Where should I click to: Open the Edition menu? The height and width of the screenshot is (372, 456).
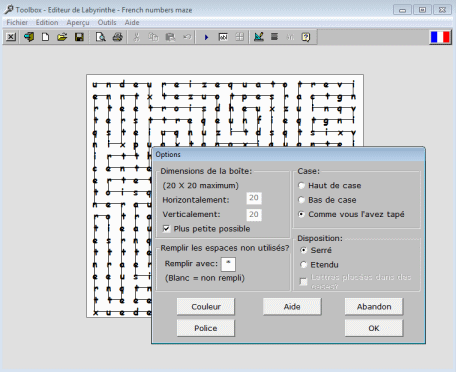[47, 22]
